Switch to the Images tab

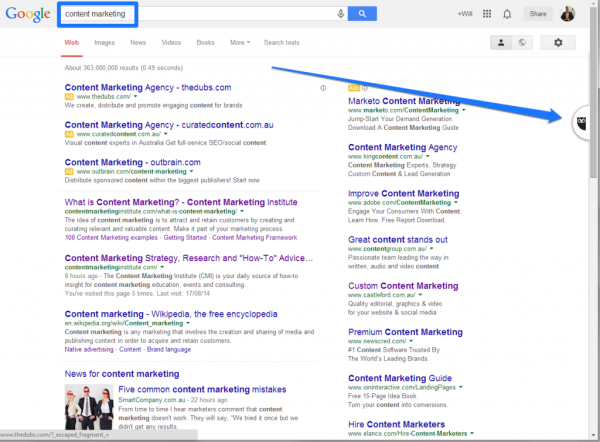[x=104, y=43]
